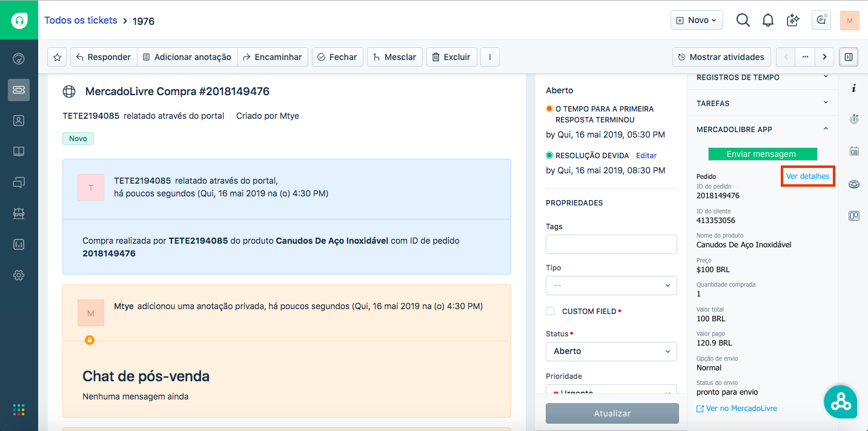The image size is (868, 431).
Task: Click the Excluir button
Action: coord(452,57)
